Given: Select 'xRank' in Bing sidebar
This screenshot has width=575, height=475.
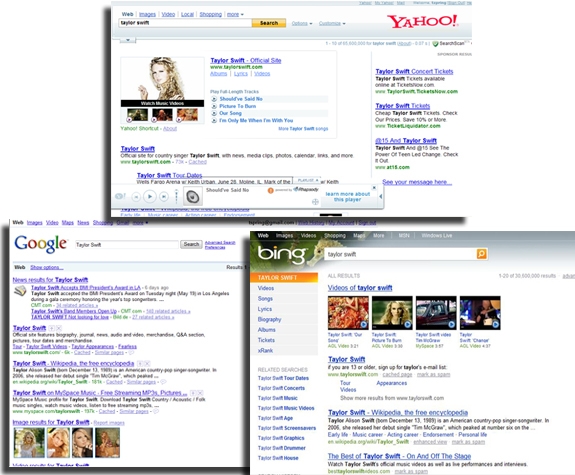Looking at the screenshot, I should pos(265,351).
